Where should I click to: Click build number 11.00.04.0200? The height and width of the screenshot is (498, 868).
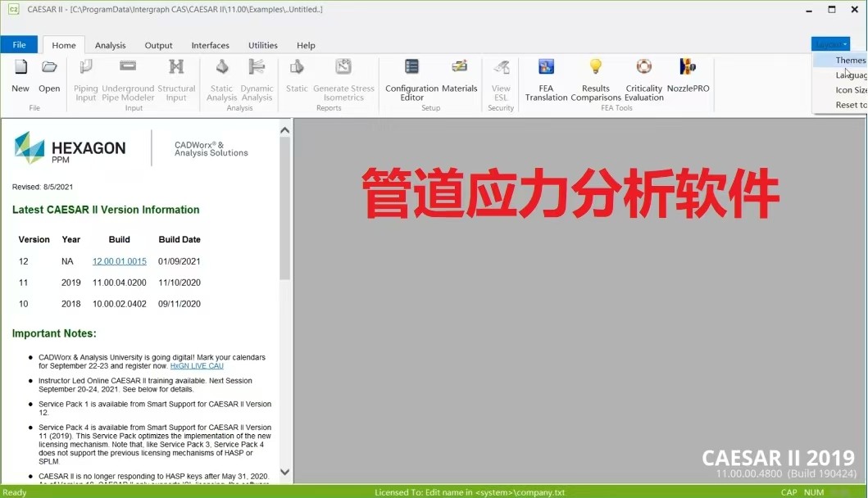click(x=120, y=283)
